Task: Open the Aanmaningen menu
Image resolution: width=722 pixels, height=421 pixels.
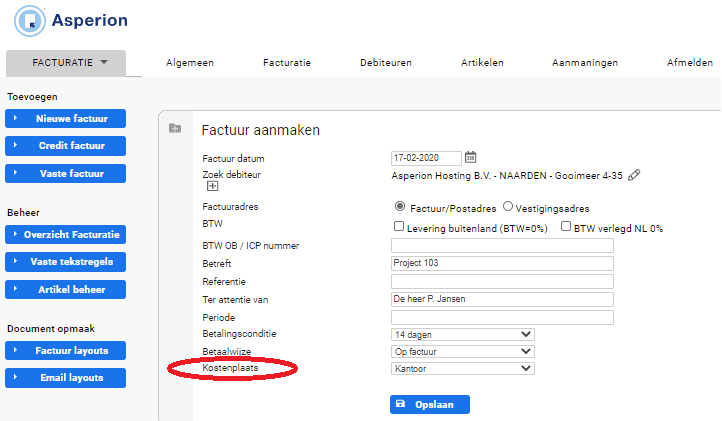Action: coord(585,63)
